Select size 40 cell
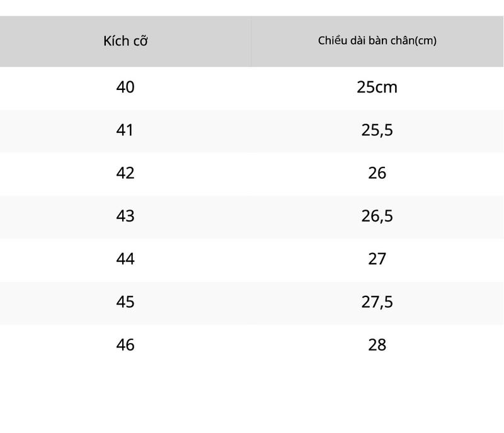The height and width of the screenshot is (433, 504). 125,87
